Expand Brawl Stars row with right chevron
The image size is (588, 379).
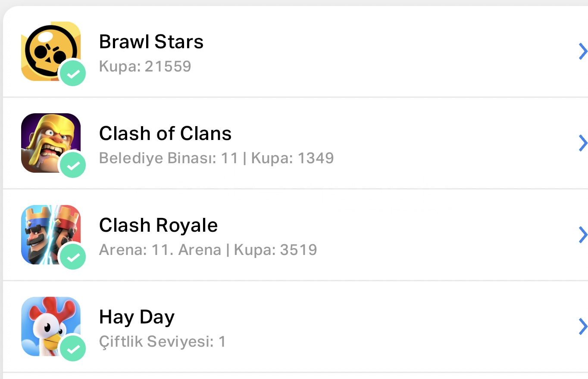point(582,52)
